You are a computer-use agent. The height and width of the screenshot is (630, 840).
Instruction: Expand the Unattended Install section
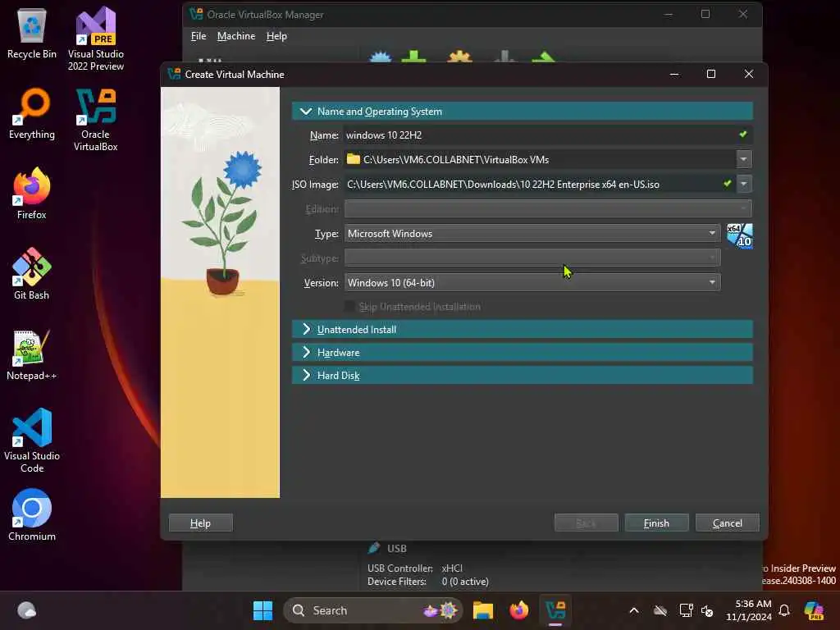523,330
